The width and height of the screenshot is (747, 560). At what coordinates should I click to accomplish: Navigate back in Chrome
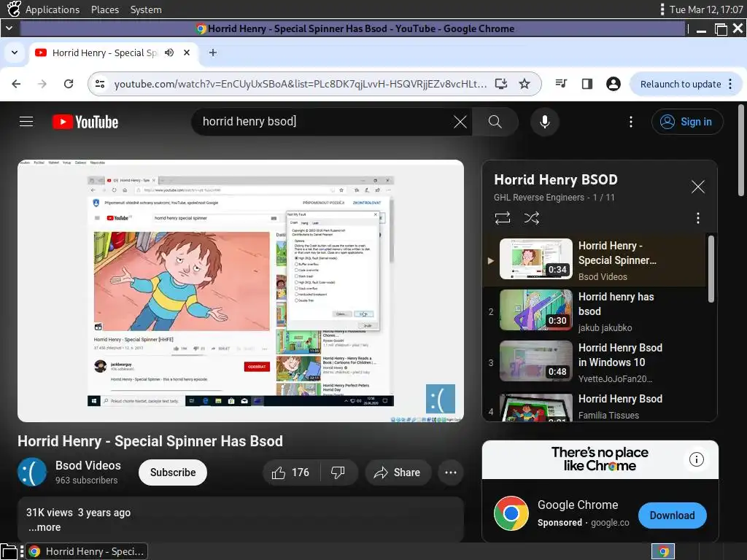pyautogui.click(x=16, y=84)
